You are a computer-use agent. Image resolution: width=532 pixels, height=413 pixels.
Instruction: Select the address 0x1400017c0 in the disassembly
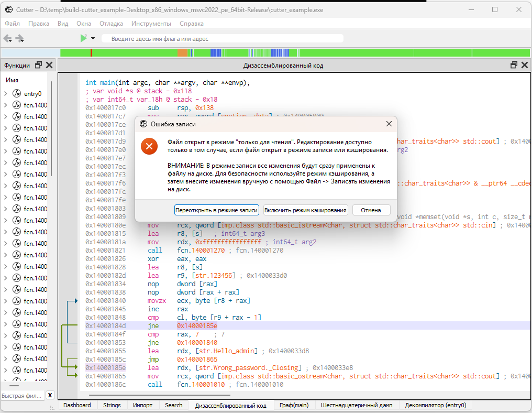[x=106, y=107]
